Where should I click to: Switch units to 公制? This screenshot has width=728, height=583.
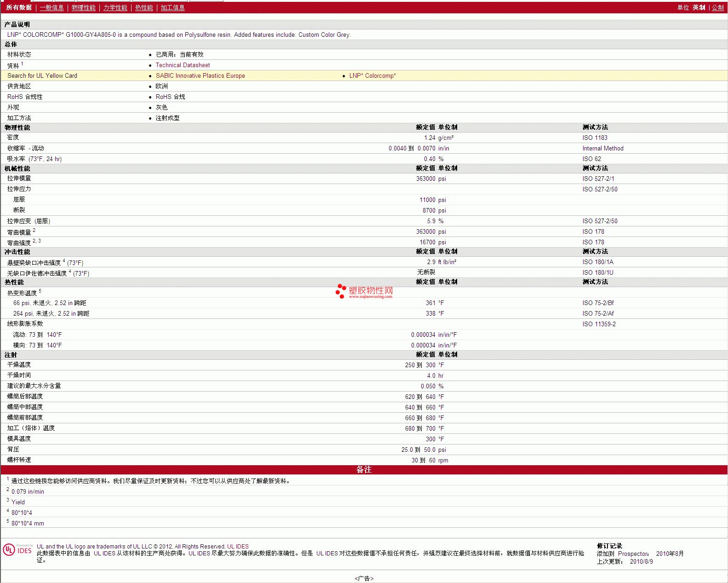pyautogui.click(x=718, y=7)
